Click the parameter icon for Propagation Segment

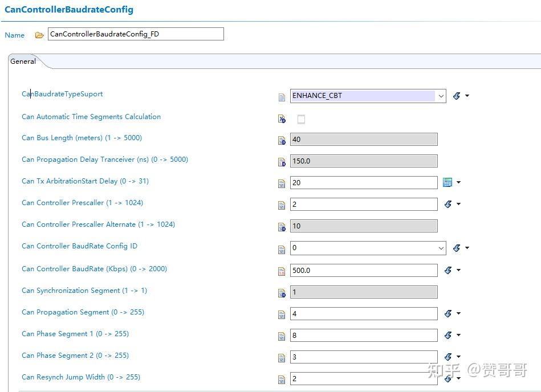(x=282, y=315)
